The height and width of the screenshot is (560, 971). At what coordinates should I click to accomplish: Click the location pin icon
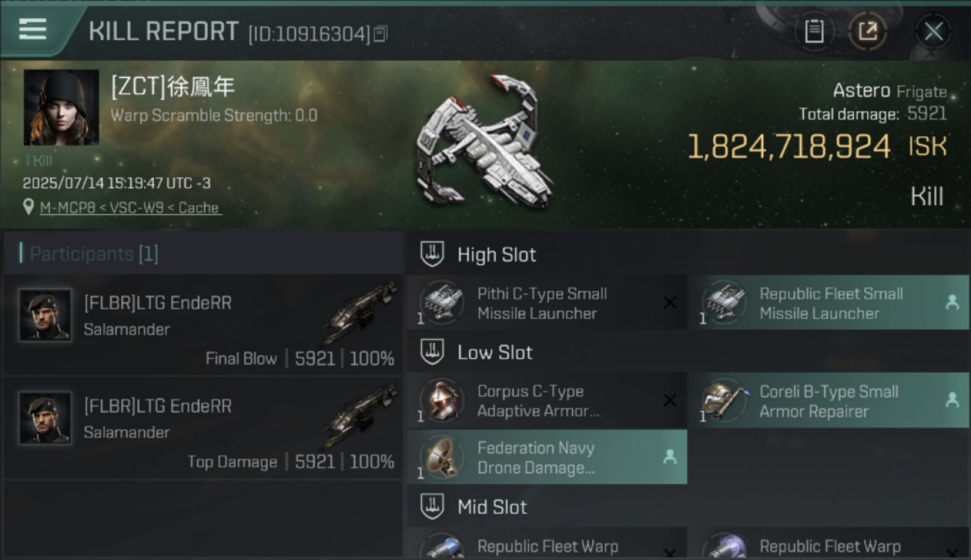pos(28,207)
